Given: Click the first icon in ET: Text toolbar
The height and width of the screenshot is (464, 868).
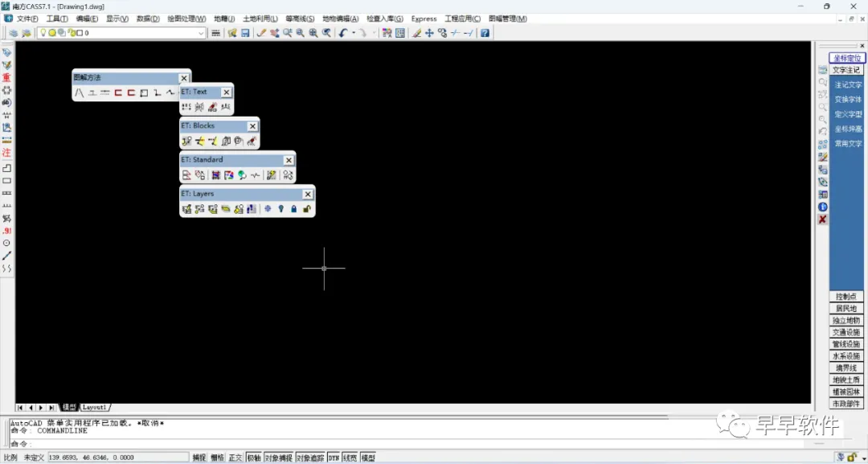Looking at the screenshot, I should (x=186, y=107).
